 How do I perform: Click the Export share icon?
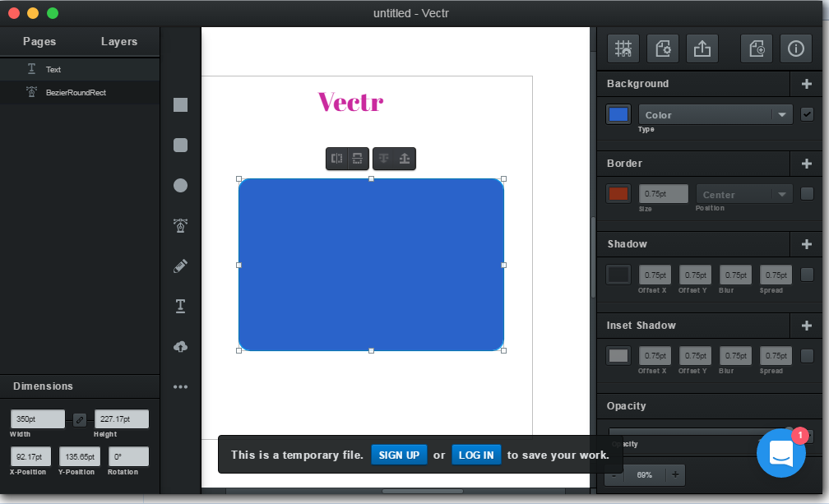(x=702, y=49)
